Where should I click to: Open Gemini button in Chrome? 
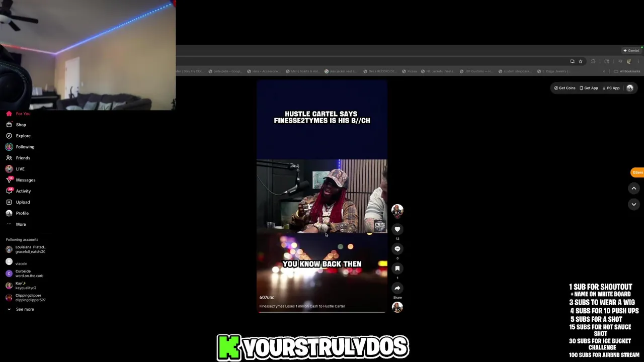tap(631, 50)
